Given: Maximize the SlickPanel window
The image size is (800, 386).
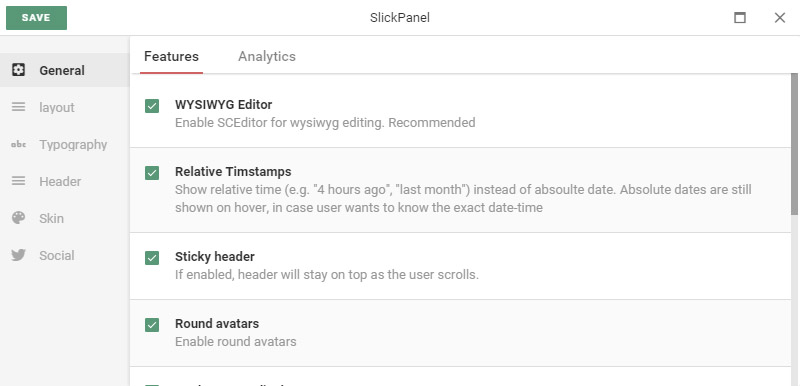Looking at the screenshot, I should (x=739, y=18).
